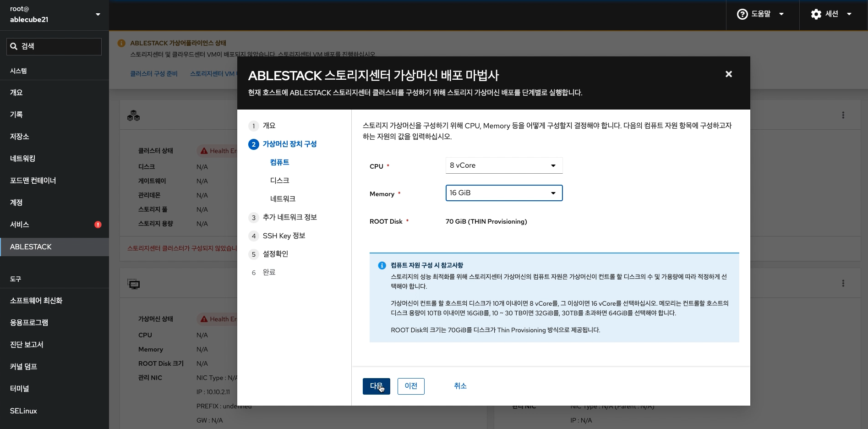Click the monitor icon on the VM status card
Image resolution: width=868 pixels, height=429 pixels.
(x=134, y=284)
